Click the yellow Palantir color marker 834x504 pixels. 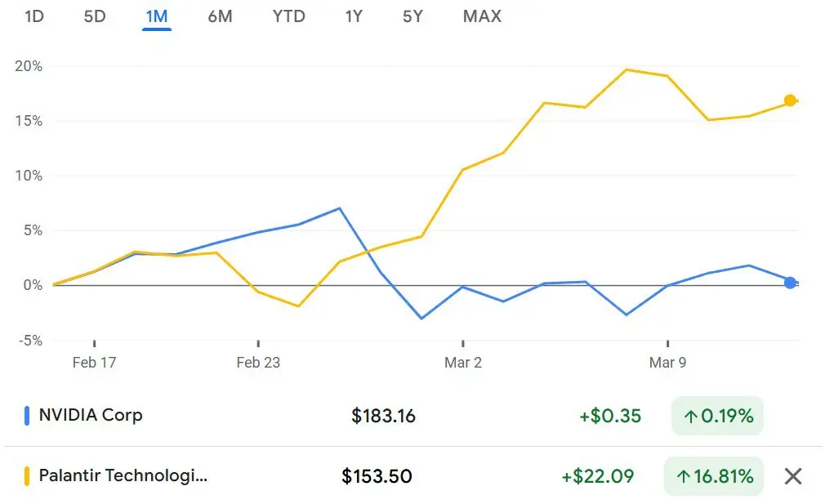point(27,476)
